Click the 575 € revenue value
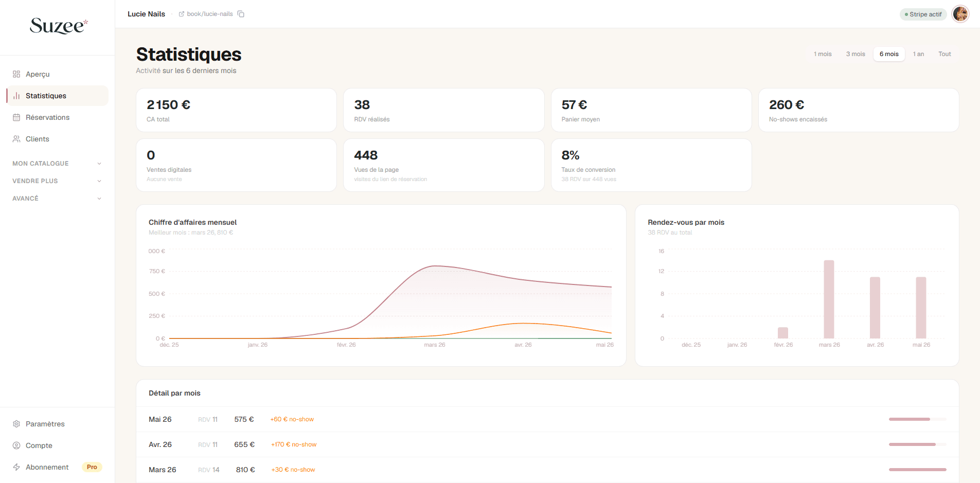 pyautogui.click(x=244, y=419)
